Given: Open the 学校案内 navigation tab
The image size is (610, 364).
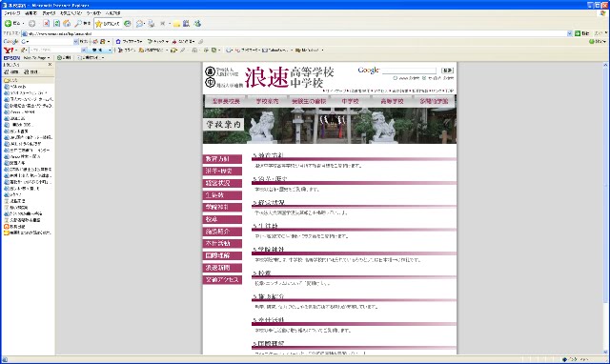Looking at the screenshot, I should coord(267,101).
